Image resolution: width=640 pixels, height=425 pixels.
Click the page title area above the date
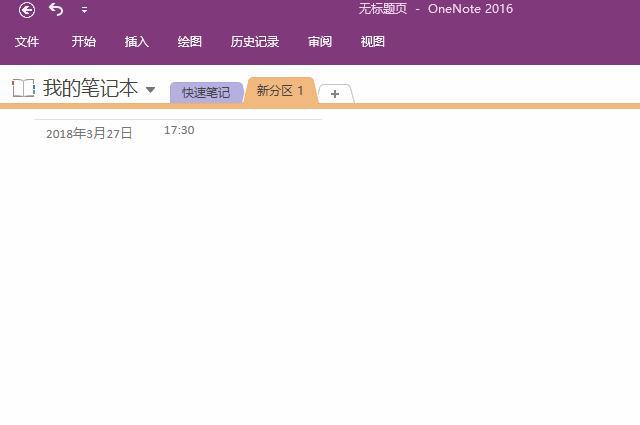click(178, 113)
